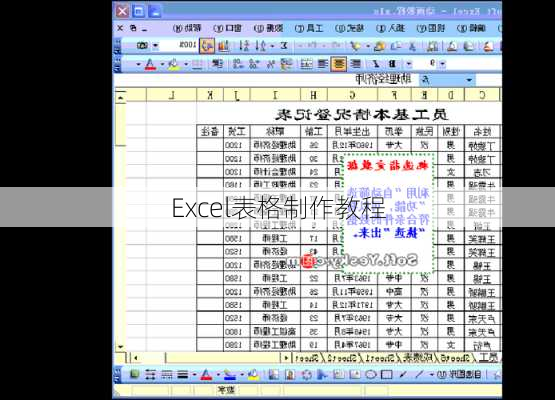Click the Format Painter brush icon

pyautogui.click(x=355, y=46)
